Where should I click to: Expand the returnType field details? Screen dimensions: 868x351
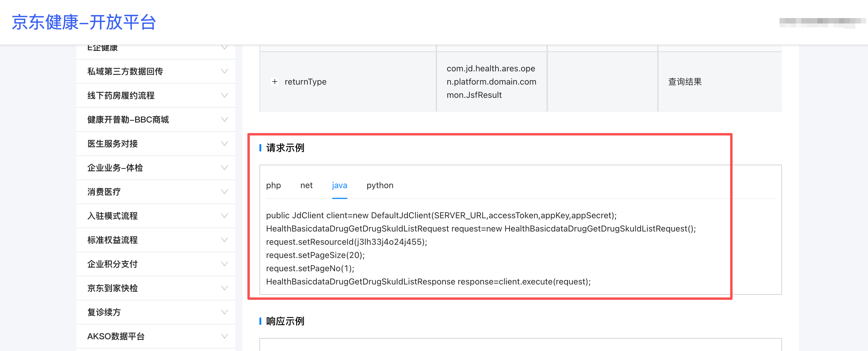pos(274,82)
